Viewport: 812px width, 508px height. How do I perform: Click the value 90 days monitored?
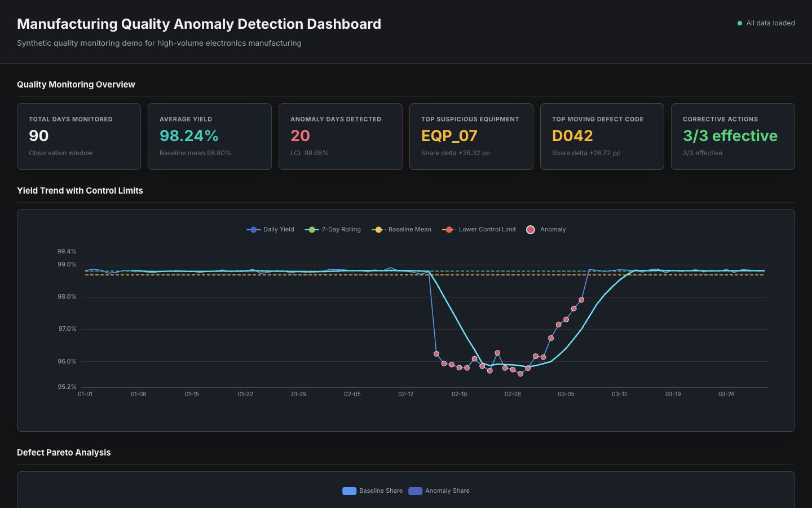point(39,136)
